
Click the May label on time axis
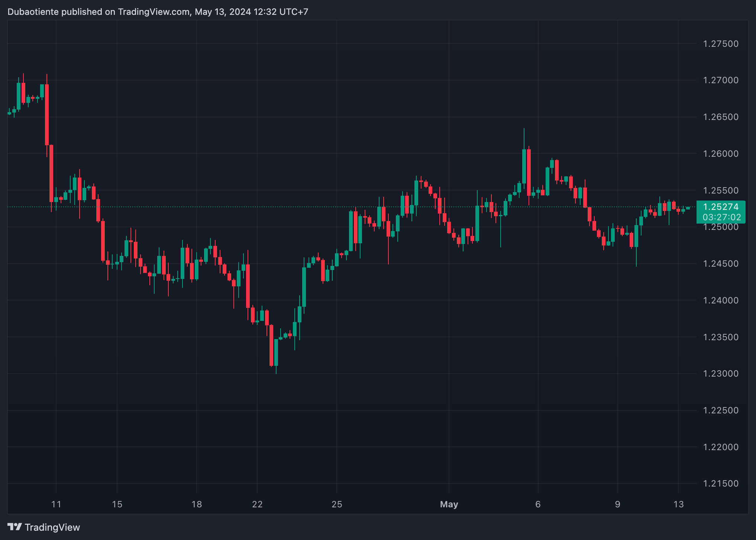pos(449,504)
